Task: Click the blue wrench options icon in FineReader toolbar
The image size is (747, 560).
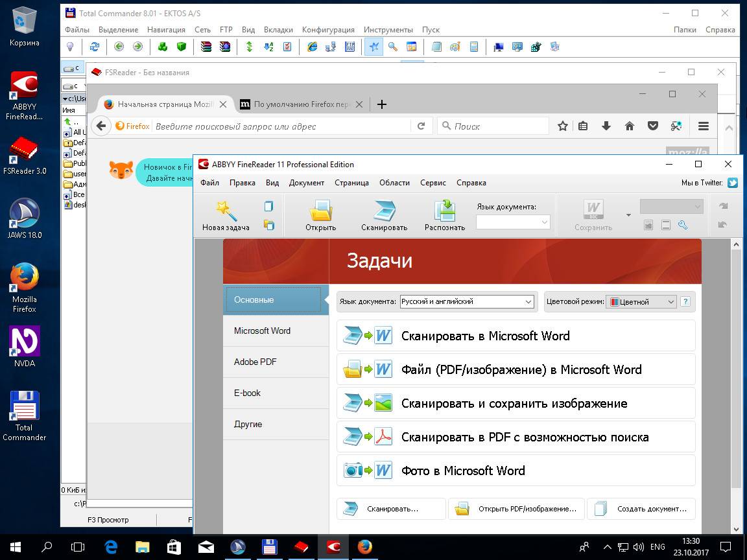Action: (x=683, y=226)
